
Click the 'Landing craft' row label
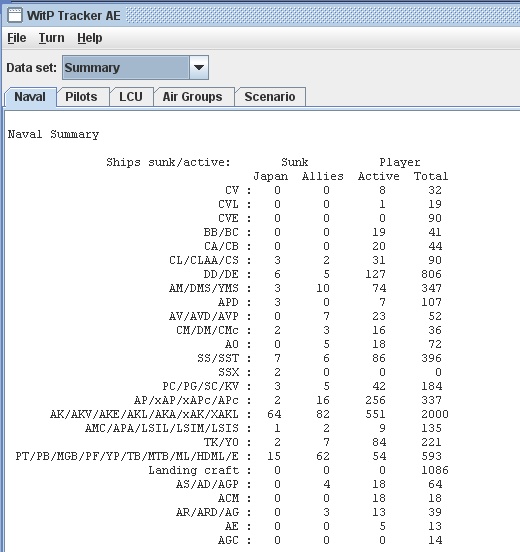point(194,470)
